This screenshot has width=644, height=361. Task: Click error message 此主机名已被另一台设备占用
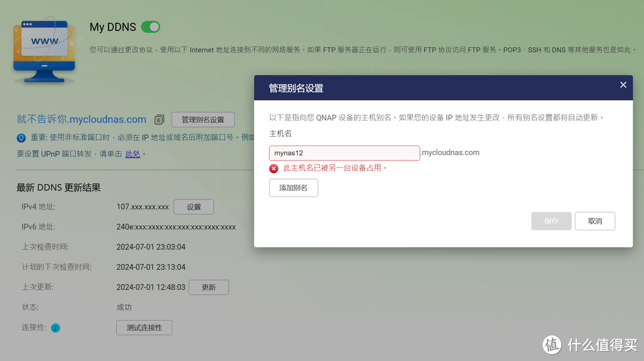click(x=335, y=168)
